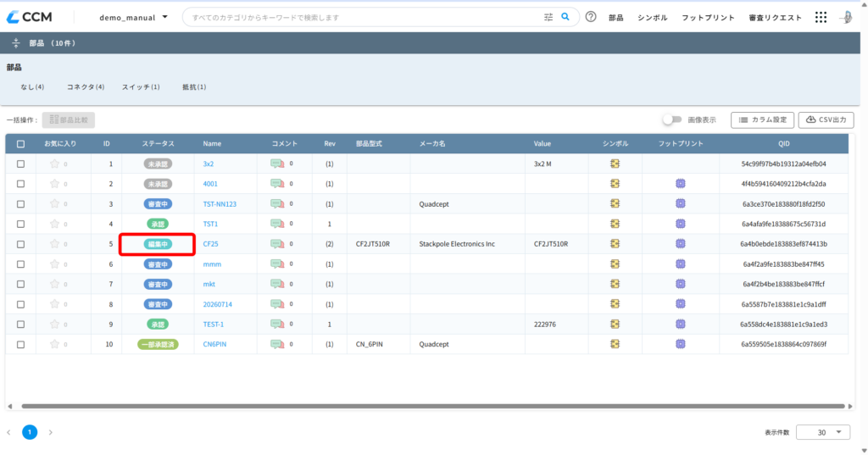Open the apps grid menu icon
Image resolution: width=868 pixels, height=455 pixels.
click(821, 17)
